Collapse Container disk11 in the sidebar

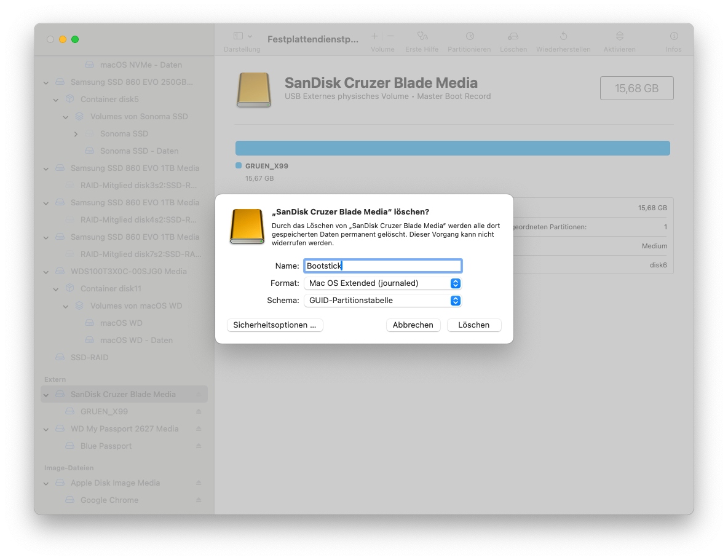pyautogui.click(x=56, y=290)
